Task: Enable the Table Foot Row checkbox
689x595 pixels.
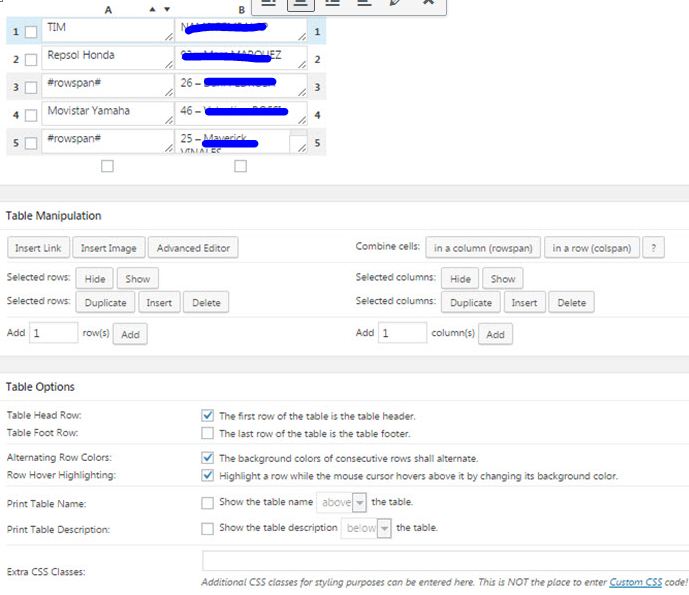Action: [208, 433]
